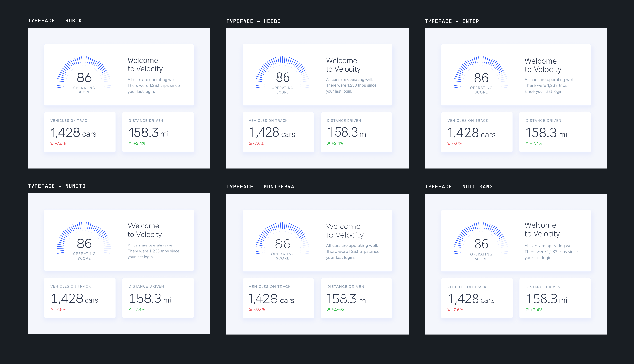The height and width of the screenshot is (364, 634).
Task: Click the green up arrow in Montserrat panel
Action: 328,310
